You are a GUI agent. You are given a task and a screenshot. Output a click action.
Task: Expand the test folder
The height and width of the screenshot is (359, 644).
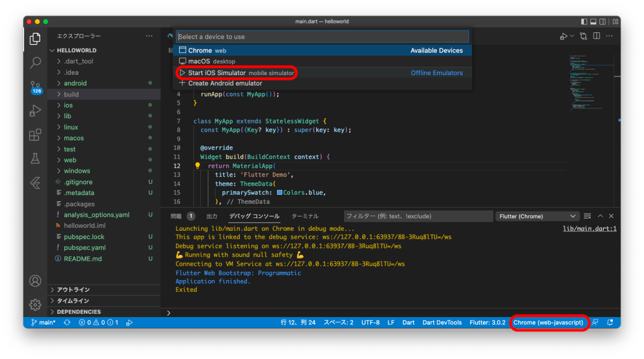(104, 149)
